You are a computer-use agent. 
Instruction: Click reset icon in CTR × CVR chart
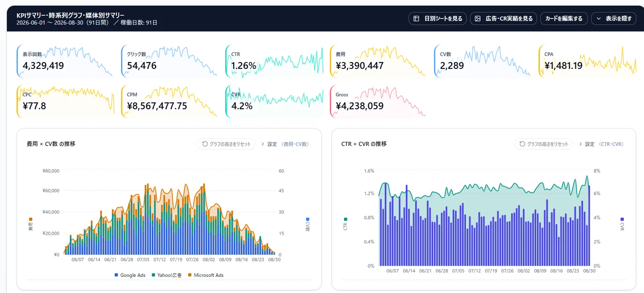coord(522,144)
